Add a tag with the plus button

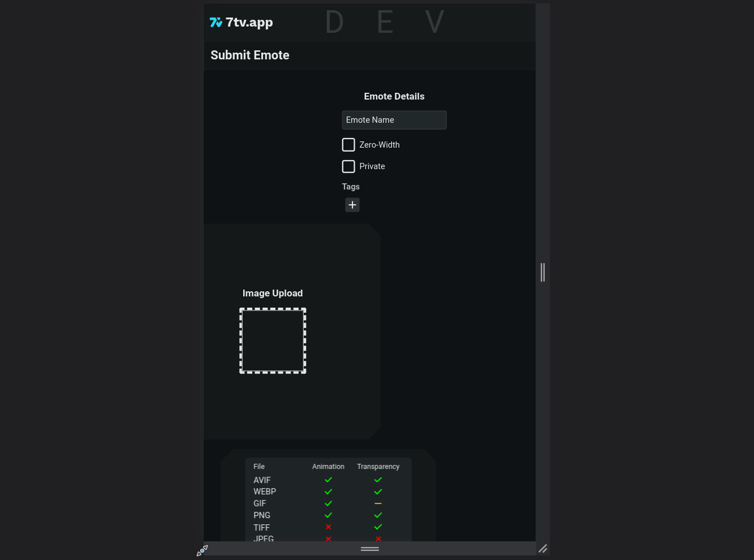tap(352, 205)
